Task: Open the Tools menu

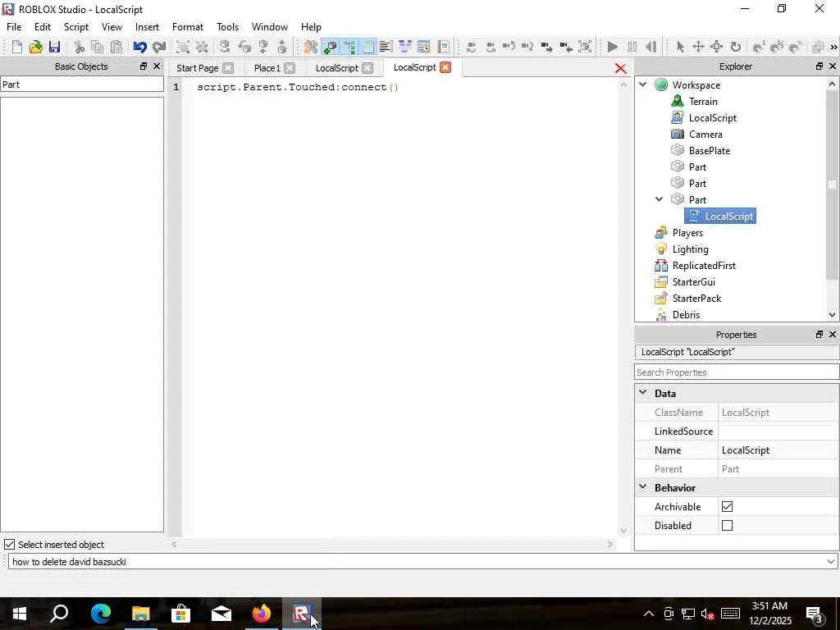Action: pos(228,27)
